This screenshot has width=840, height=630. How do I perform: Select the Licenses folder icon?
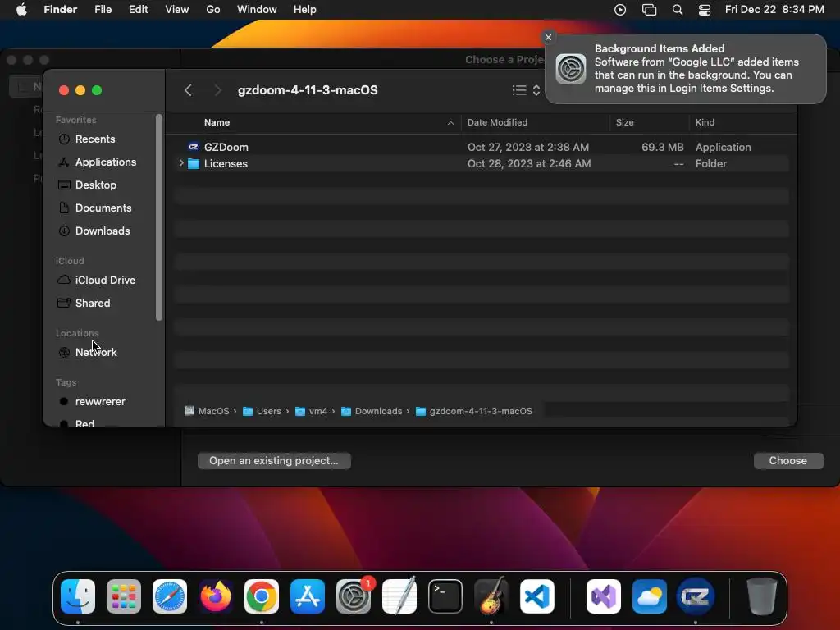click(194, 163)
